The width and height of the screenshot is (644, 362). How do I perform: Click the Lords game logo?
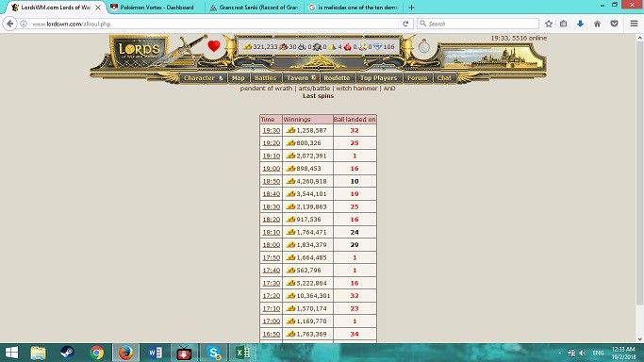[x=140, y=51]
